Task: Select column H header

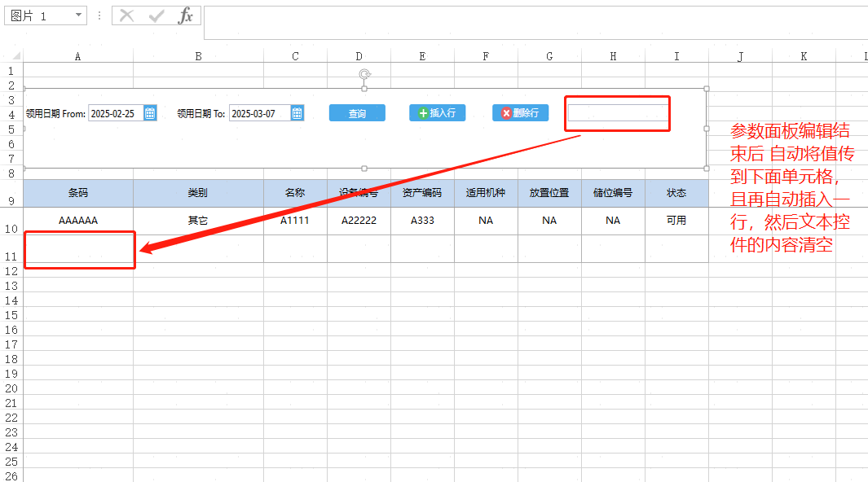Action: point(613,56)
